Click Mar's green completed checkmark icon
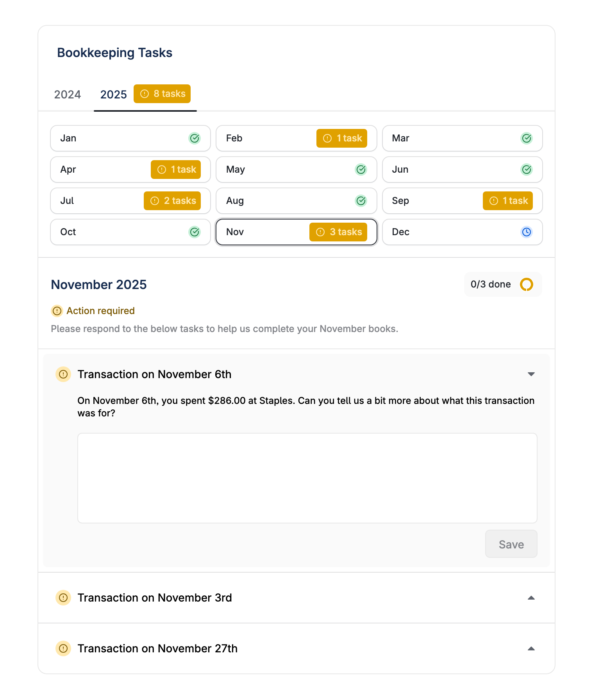The width and height of the screenshot is (593, 700). tap(527, 138)
